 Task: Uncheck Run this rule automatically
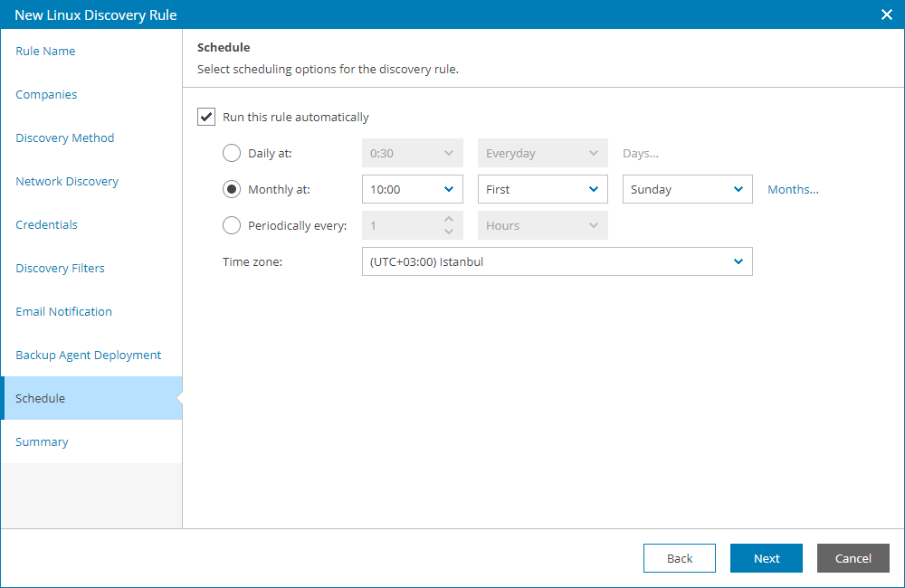tap(206, 116)
